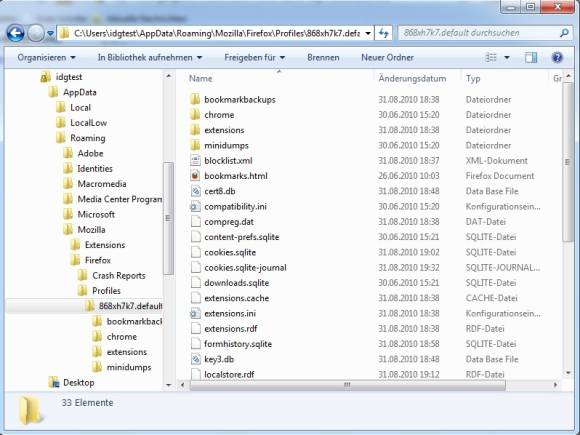Open the Organisieren dropdown menu
580x435 pixels.
[x=46, y=57]
